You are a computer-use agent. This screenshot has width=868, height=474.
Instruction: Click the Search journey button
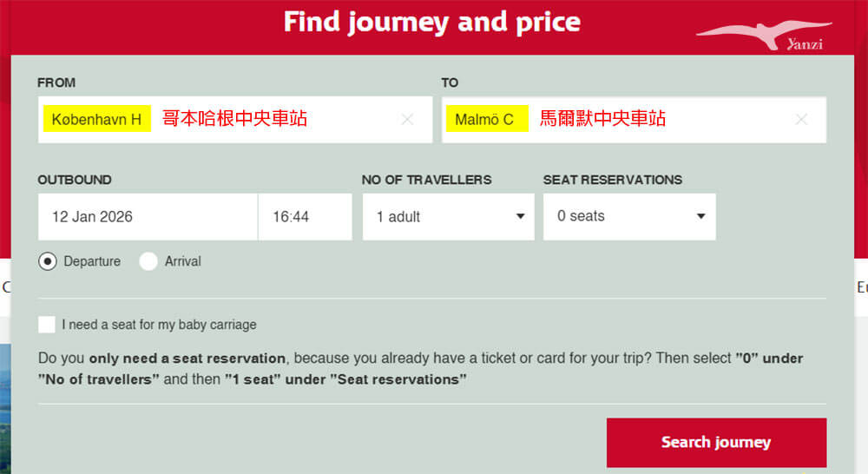[x=716, y=443]
